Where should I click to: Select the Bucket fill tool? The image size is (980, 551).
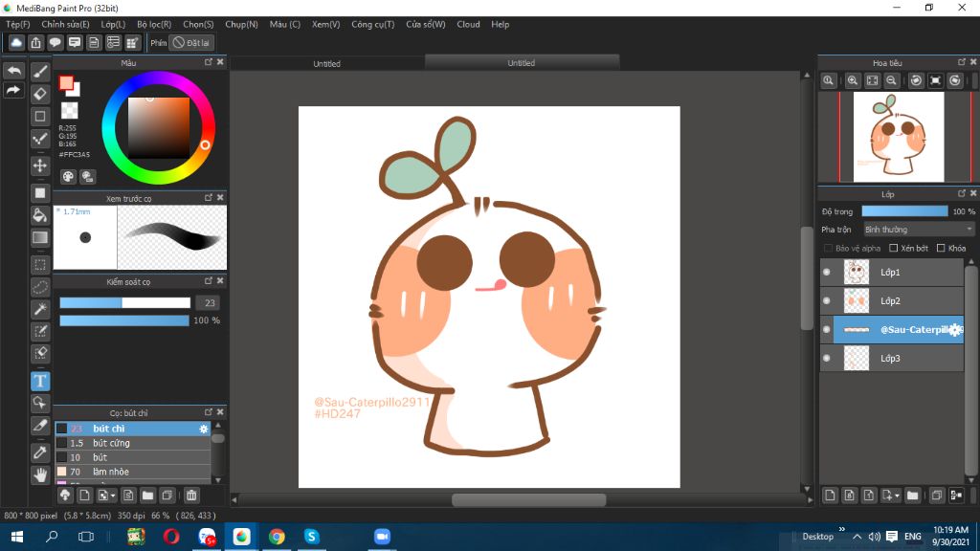click(x=40, y=215)
